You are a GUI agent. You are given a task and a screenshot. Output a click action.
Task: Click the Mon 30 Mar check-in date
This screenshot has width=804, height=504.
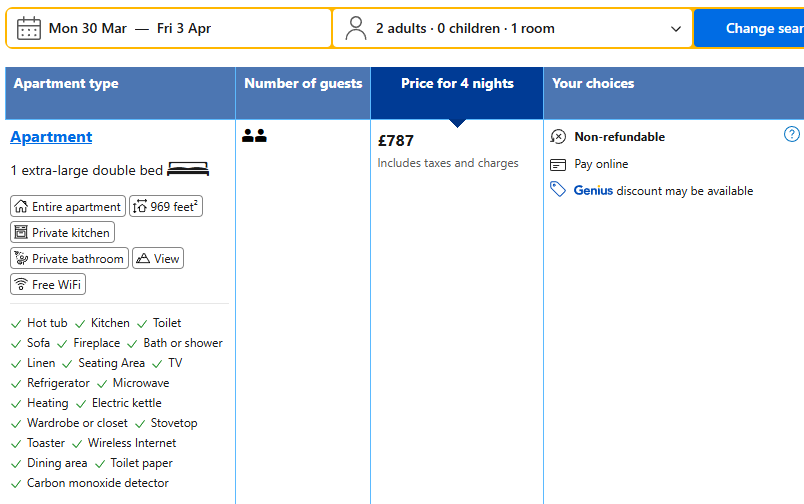pyautogui.click(x=88, y=28)
